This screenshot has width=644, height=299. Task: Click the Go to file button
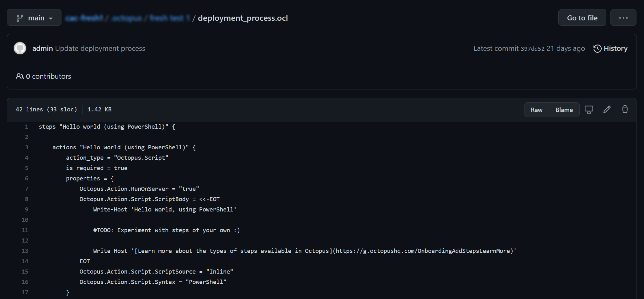click(x=582, y=17)
